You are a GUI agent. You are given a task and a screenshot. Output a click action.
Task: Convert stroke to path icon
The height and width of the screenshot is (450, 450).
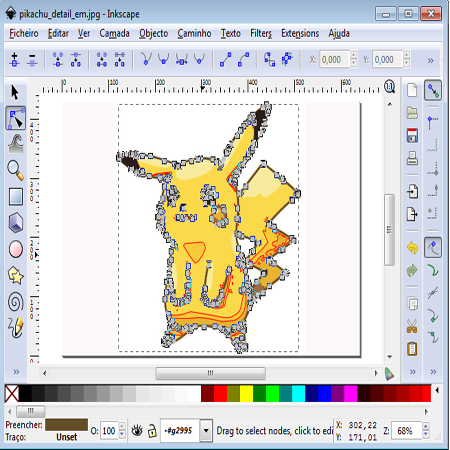click(x=287, y=59)
